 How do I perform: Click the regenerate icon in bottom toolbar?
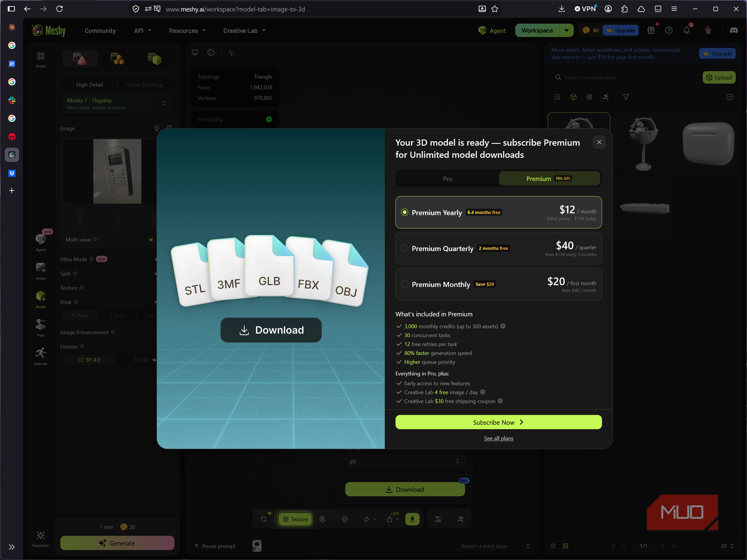[x=263, y=519]
